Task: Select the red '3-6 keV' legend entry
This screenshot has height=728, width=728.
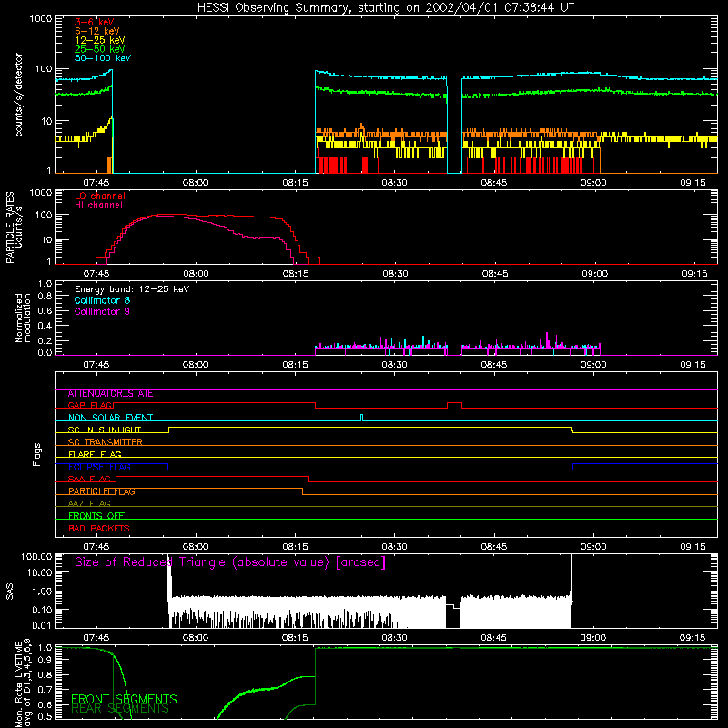Action: point(94,22)
